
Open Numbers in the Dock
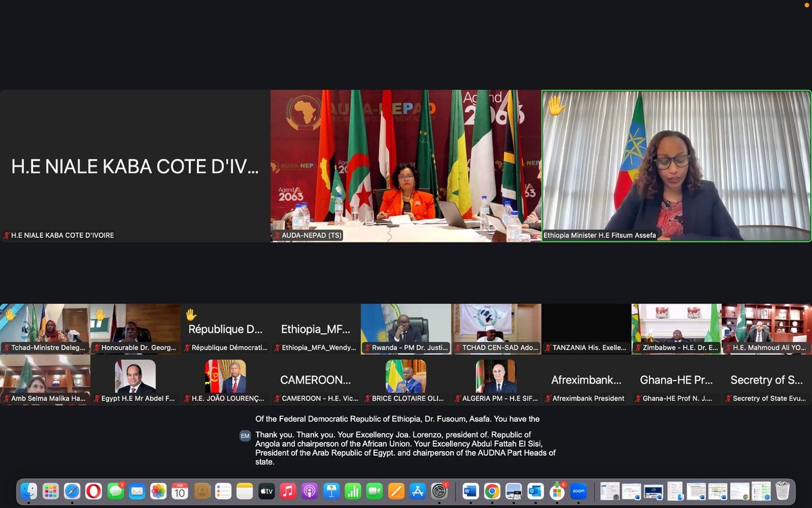[353, 491]
